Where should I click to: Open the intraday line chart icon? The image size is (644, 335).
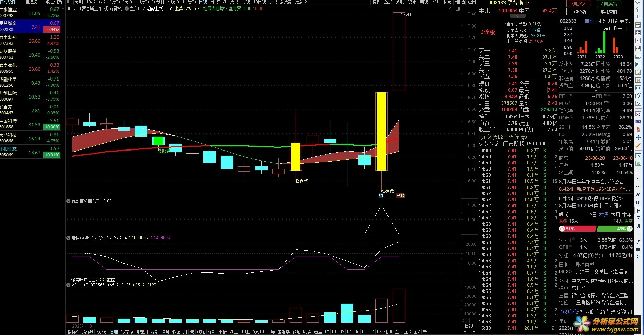pyautogui.click(x=638, y=41)
